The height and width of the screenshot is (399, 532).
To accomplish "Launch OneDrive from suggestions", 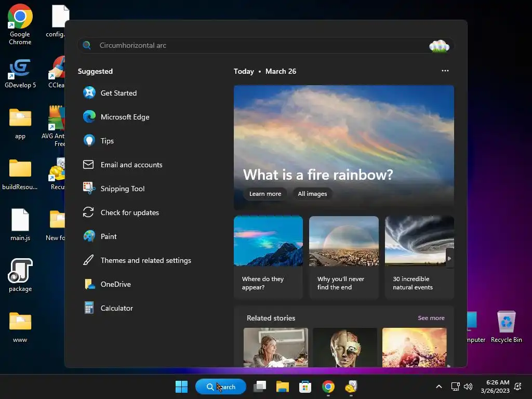I will [107, 284].
